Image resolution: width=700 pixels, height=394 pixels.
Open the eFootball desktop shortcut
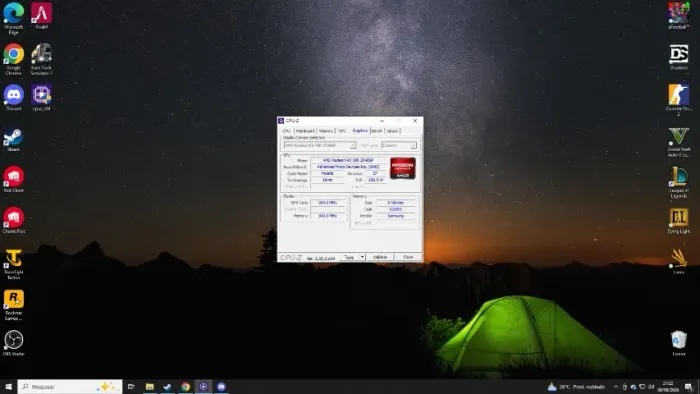point(679,16)
